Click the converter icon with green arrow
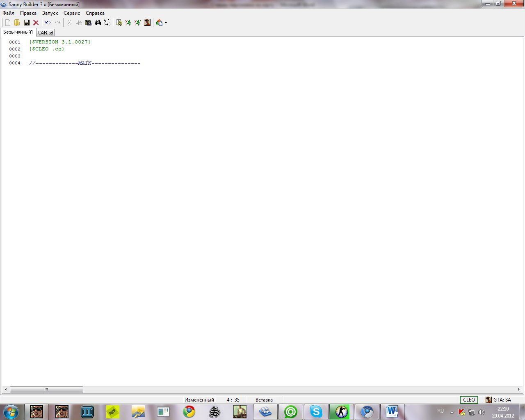Screen dimensions: 525x420 (159, 23)
